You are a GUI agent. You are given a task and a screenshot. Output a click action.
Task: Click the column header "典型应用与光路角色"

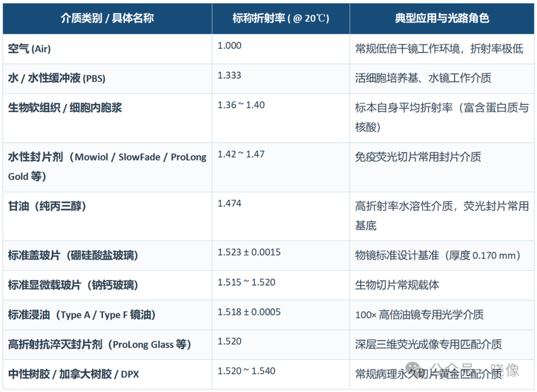442,18
